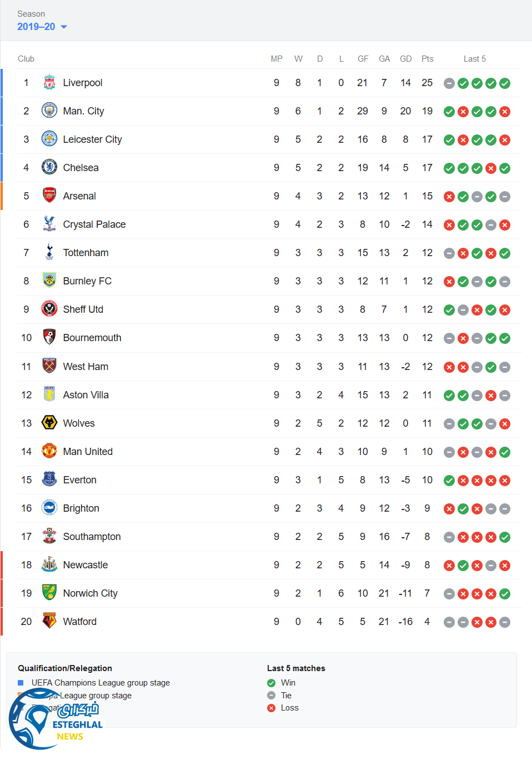Image resolution: width=532 pixels, height=765 pixels.
Task: Click the Man United club crest
Action: point(49,452)
